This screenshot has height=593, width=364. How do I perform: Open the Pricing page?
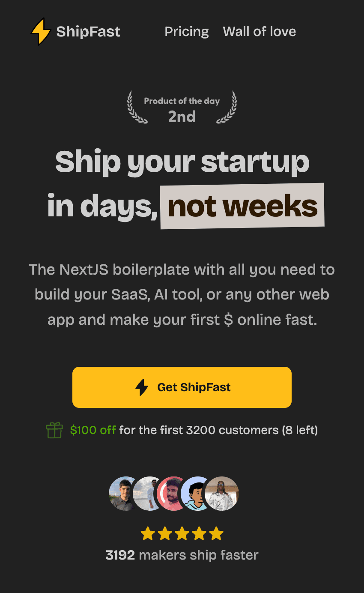(187, 31)
